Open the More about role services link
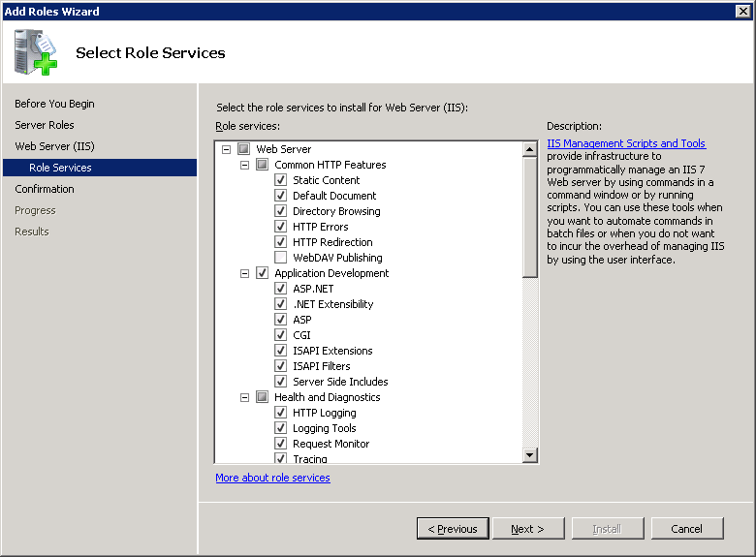Screen dimensions: 756x557 pos(272,478)
